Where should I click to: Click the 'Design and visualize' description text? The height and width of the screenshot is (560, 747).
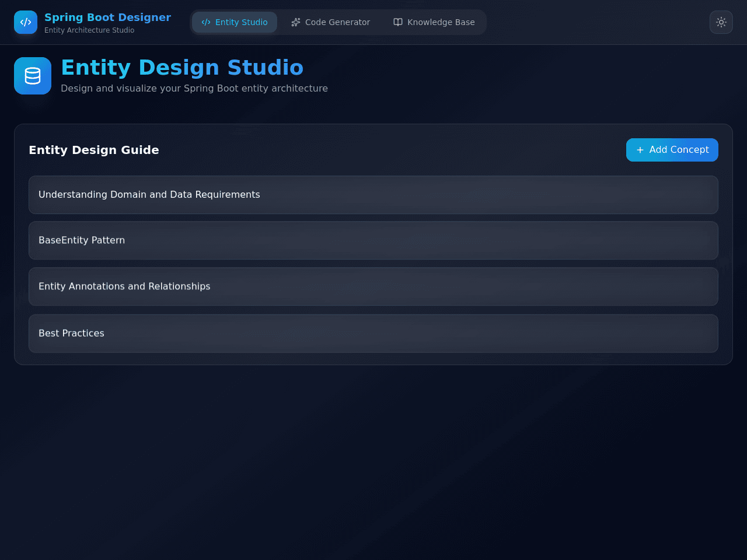[x=194, y=89]
